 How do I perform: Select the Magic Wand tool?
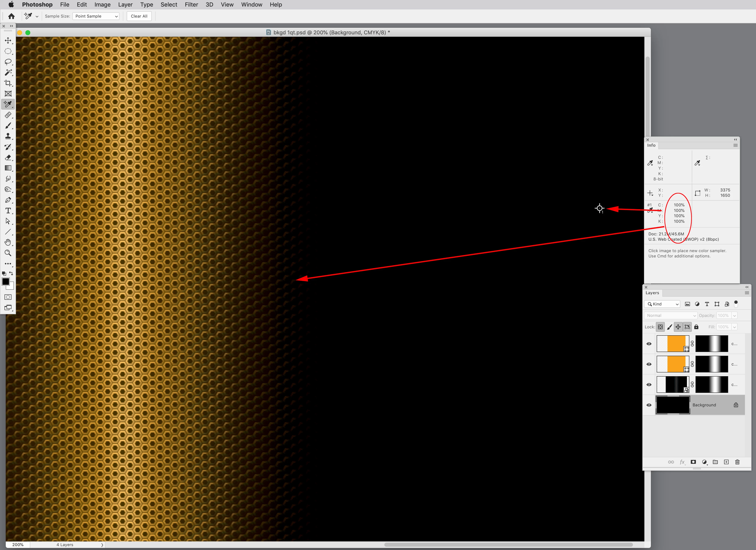8,72
